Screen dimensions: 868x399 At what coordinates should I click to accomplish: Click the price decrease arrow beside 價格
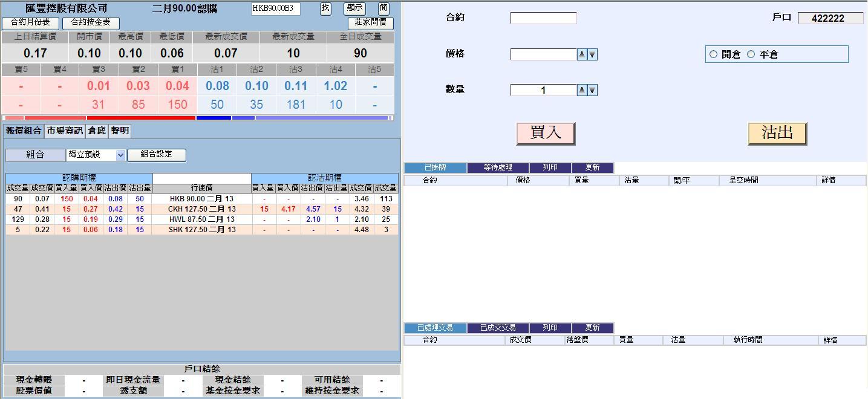(593, 54)
